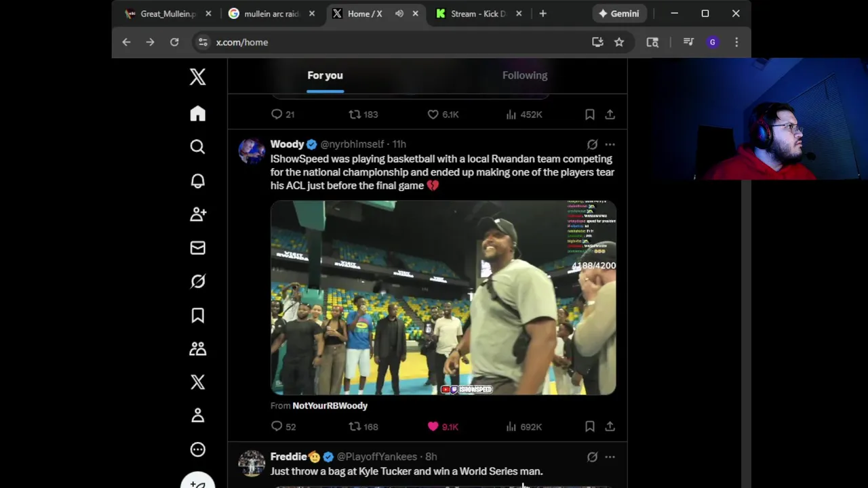This screenshot has height=488, width=868.
Task: Play the IShowSpeed basketball video
Action: [443, 298]
